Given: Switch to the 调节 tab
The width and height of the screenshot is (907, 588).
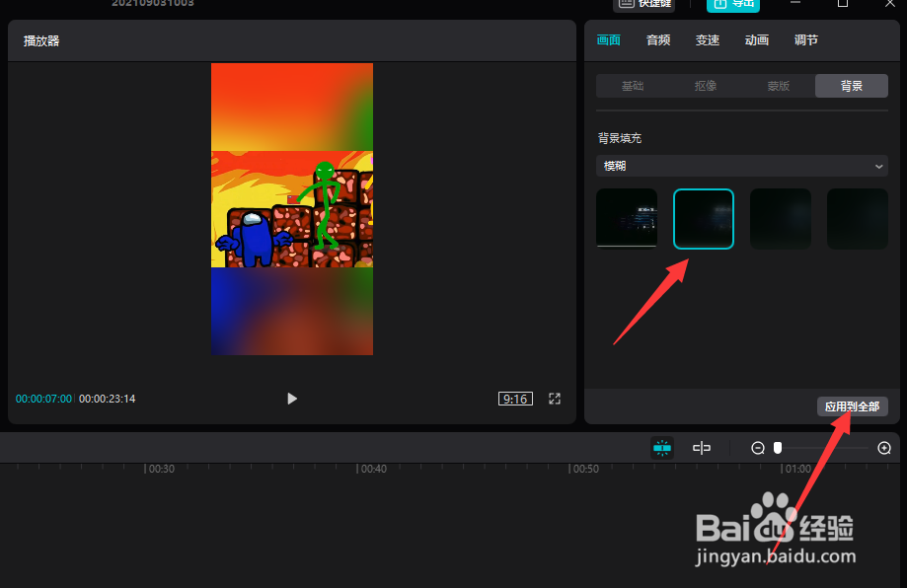Looking at the screenshot, I should tap(805, 39).
